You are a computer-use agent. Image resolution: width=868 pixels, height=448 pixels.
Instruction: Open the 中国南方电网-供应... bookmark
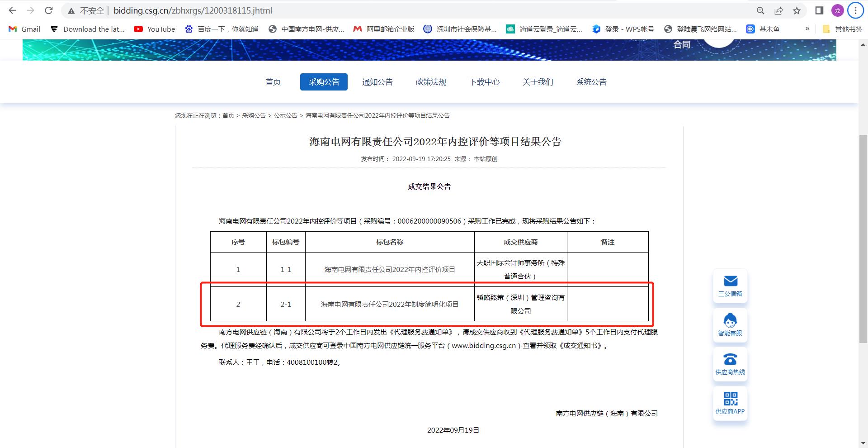point(306,29)
